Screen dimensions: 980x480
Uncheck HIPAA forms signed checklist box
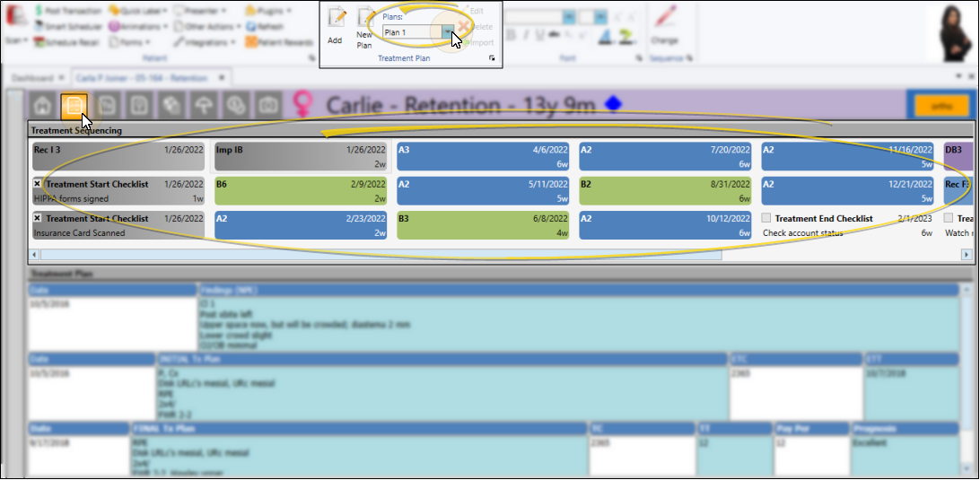38,184
